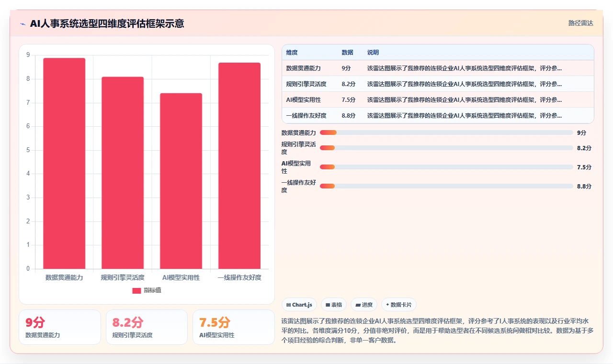
Task: Click the 数据 column header
Action: 347,52
